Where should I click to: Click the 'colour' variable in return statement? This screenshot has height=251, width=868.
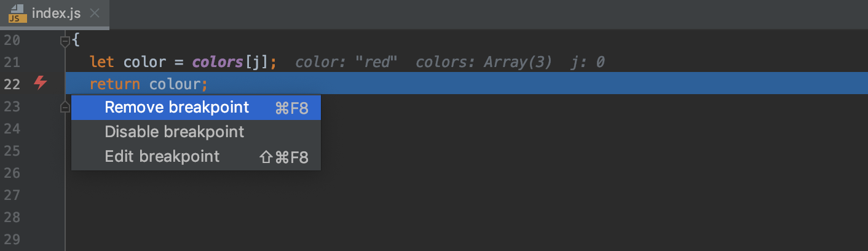(x=175, y=84)
